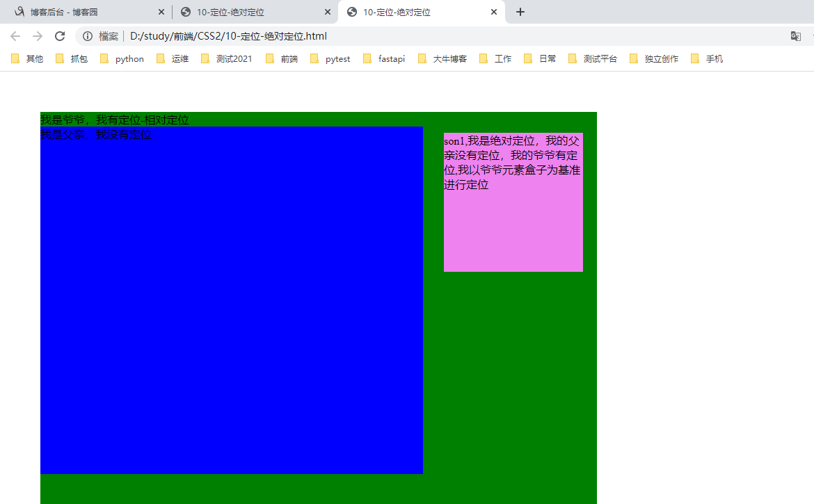
Task: View site information icon in address bar
Action: [x=88, y=36]
